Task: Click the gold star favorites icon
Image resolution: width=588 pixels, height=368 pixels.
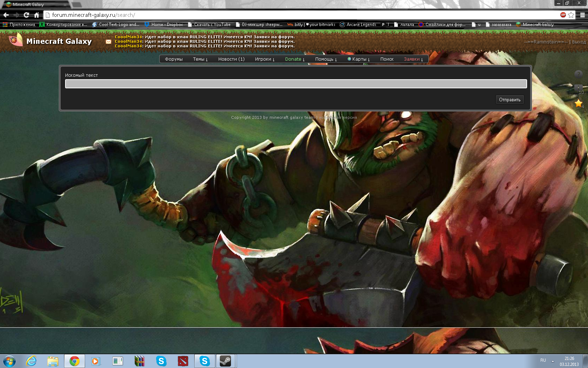Action: pos(579,103)
